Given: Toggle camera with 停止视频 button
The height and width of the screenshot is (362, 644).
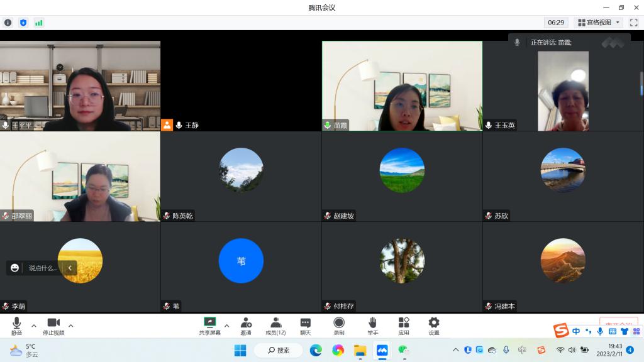Looking at the screenshot, I should pyautogui.click(x=53, y=325).
